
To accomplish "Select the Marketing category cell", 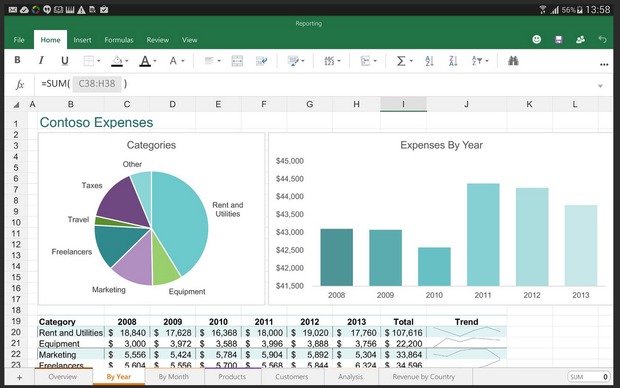I will (x=71, y=355).
